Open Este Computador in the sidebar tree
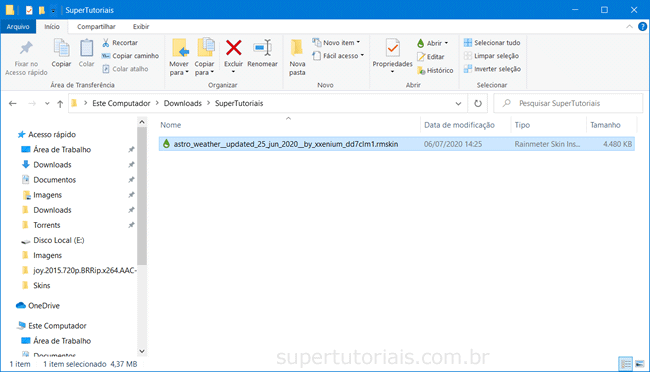Image resolution: width=650 pixels, height=372 pixels. (x=52, y=326)
